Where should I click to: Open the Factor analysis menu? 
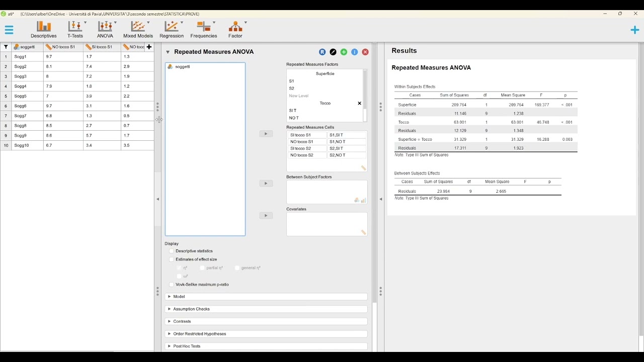click(x=235, y=30)
